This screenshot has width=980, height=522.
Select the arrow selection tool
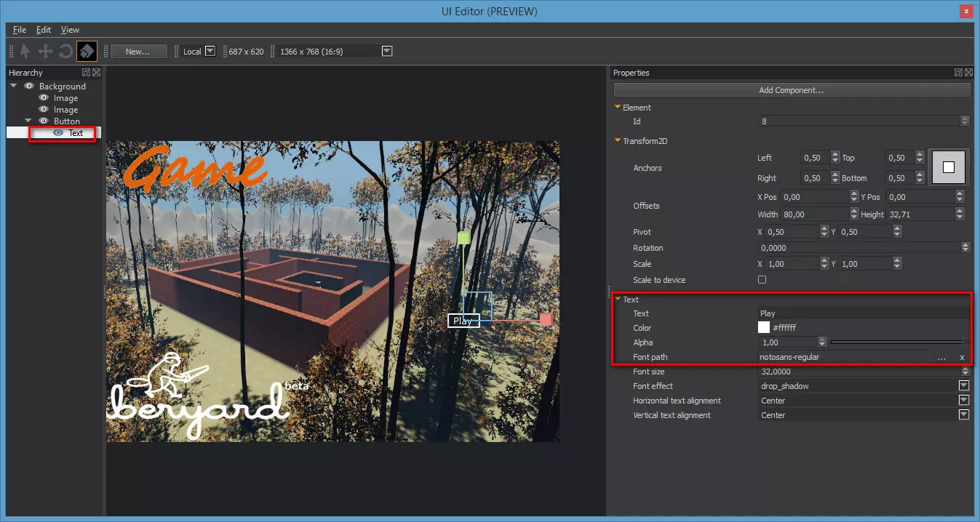coord(25,52)
